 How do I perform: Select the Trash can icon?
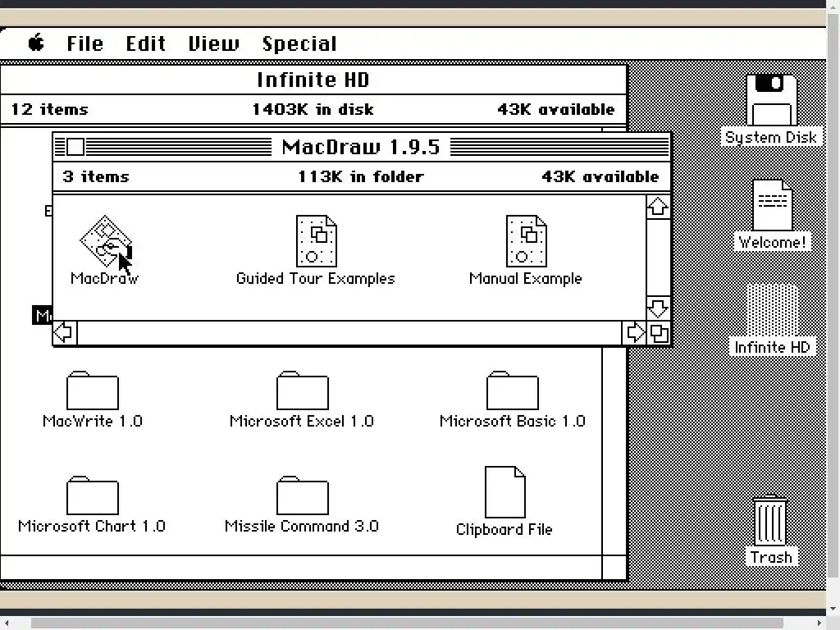click(x=770, y=520)
